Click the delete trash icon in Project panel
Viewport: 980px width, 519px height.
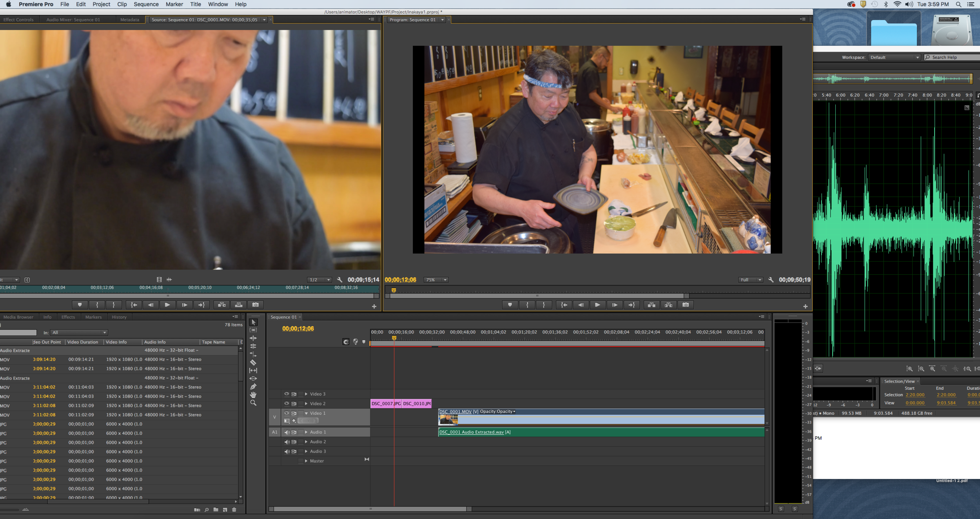(x=234, y=510)
